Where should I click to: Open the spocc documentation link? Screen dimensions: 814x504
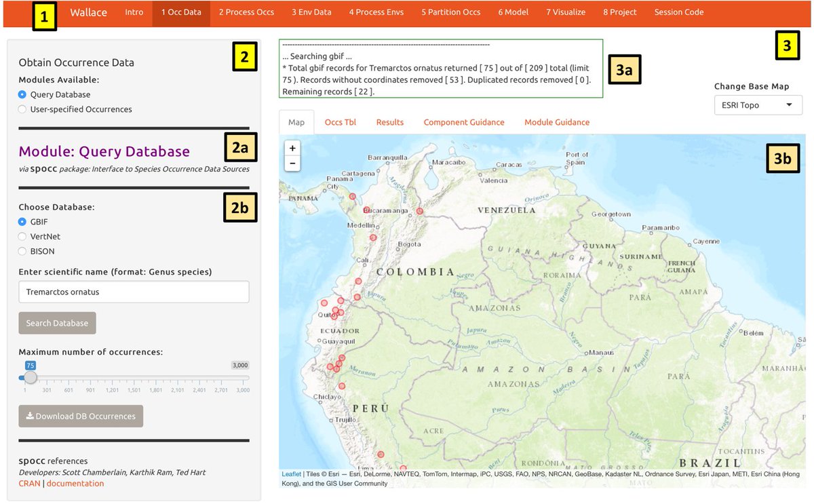coord(75,483)
